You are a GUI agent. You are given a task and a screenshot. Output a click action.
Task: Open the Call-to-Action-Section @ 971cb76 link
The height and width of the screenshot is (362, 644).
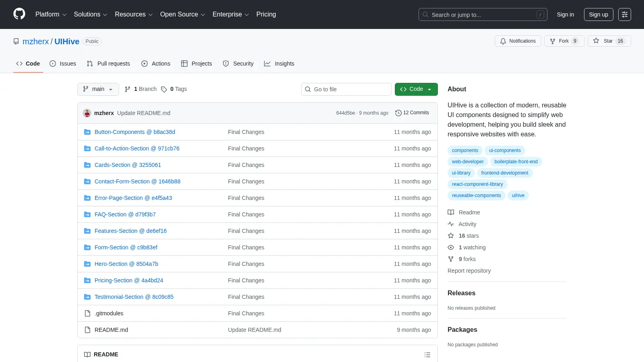137,148
